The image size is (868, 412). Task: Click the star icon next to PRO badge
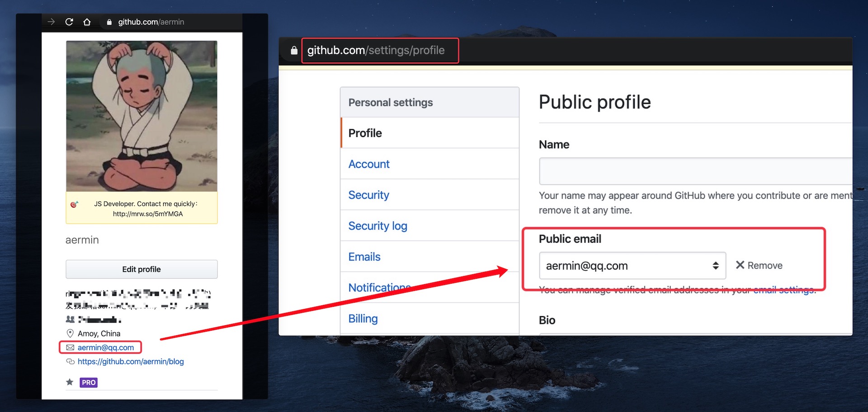pyautogui.click(x=70, y=382)
